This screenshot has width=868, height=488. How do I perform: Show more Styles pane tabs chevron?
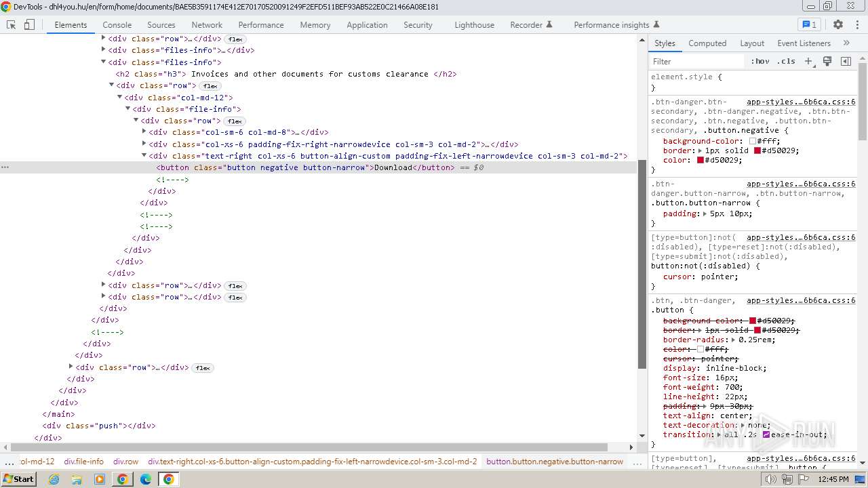tap(846, 43)
